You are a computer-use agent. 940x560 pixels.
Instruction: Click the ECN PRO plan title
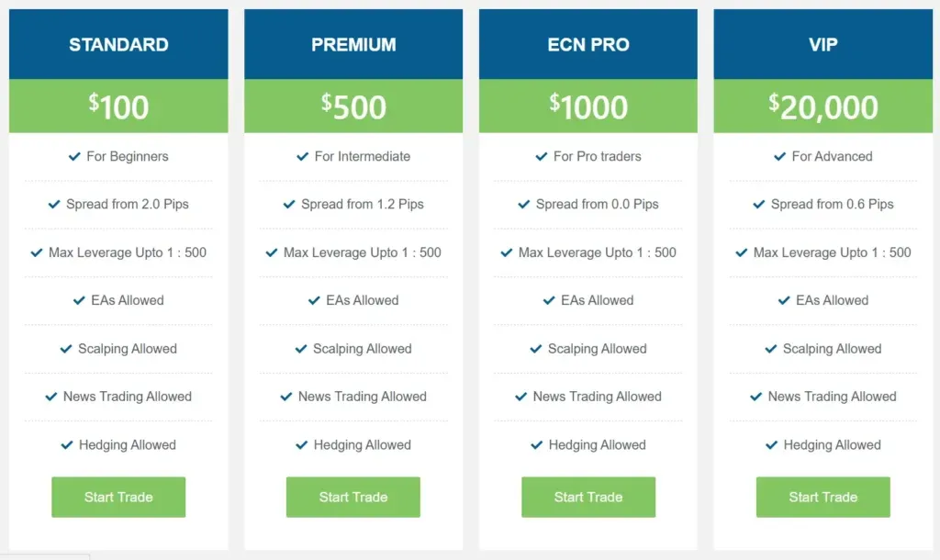tap(588, 44)
